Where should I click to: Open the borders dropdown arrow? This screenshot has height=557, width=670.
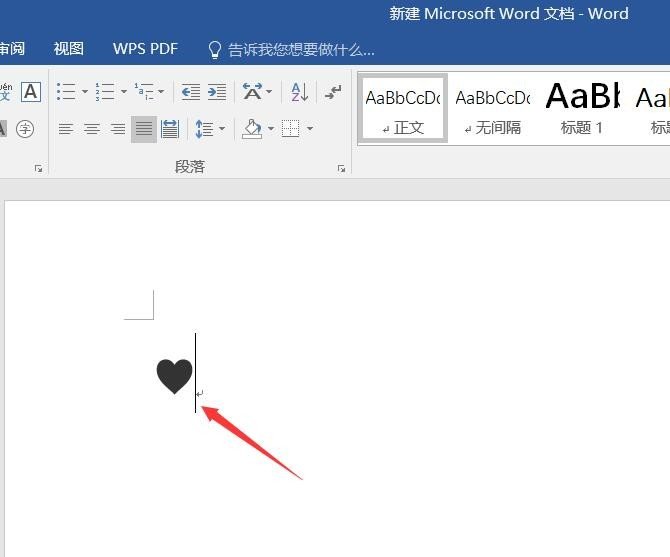click(x=310, y=129)
